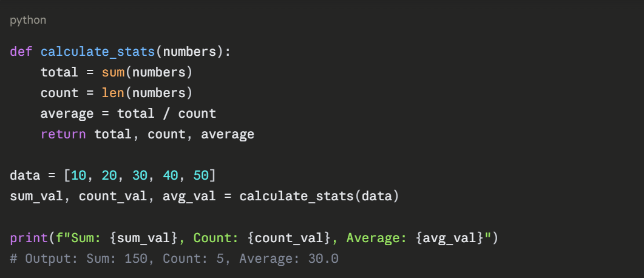Screen dimensions: 644x278
Task: Select the number 10 in the data list
Action: point(78,176)
